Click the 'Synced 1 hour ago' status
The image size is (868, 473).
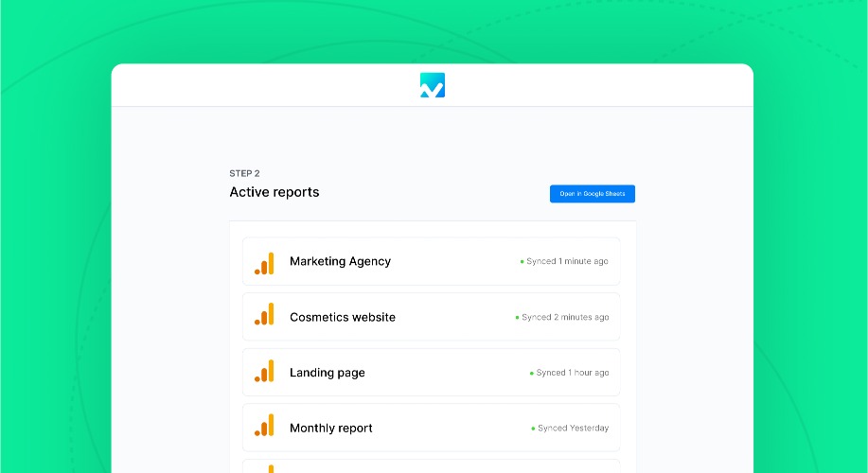569,373
